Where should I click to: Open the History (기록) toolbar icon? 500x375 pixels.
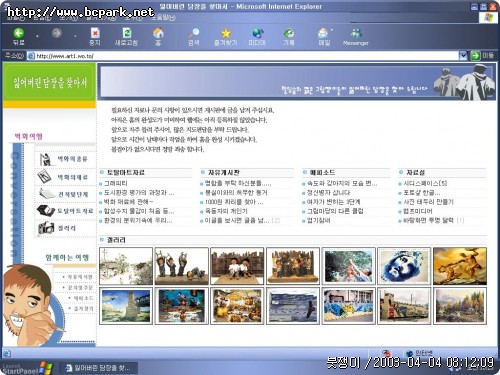click(289, 36)
